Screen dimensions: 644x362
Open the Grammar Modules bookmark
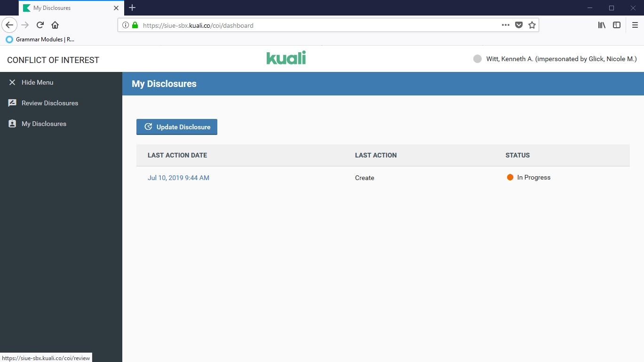[x=40, y=39]
